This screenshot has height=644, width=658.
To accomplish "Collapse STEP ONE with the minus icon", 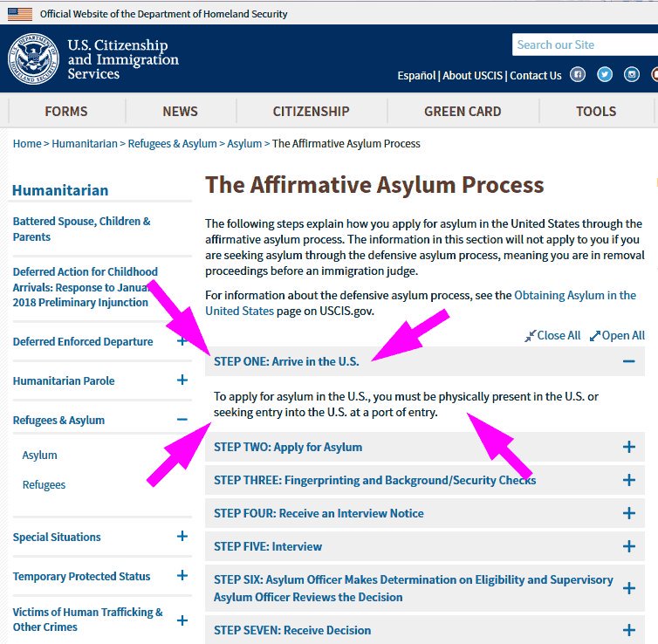I will [x=628, y=361].
